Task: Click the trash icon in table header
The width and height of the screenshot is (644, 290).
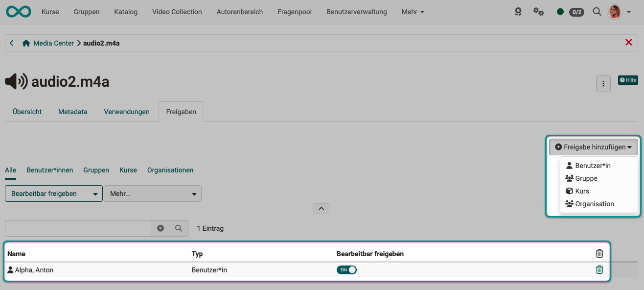Action: point(599,254)
